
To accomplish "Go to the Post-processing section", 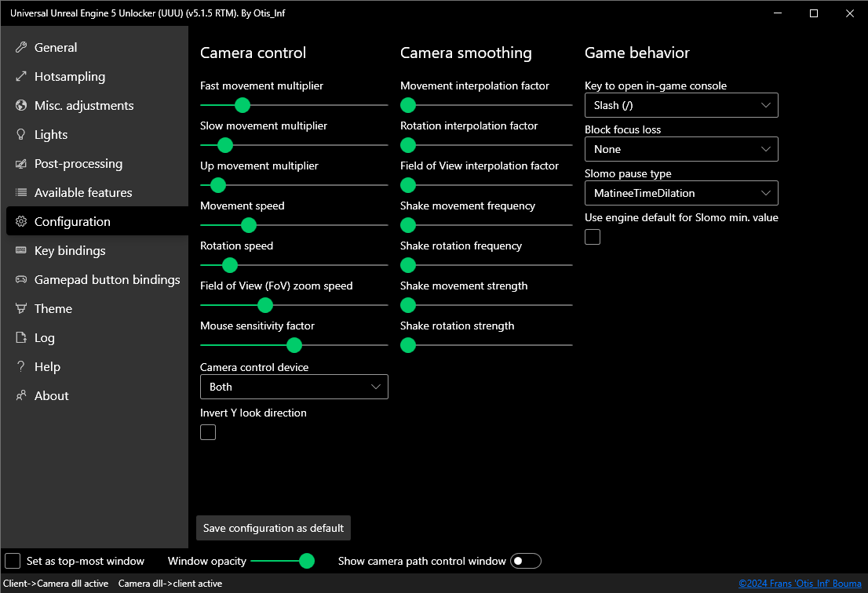I will pyautogui.click(x=78, y=164).
